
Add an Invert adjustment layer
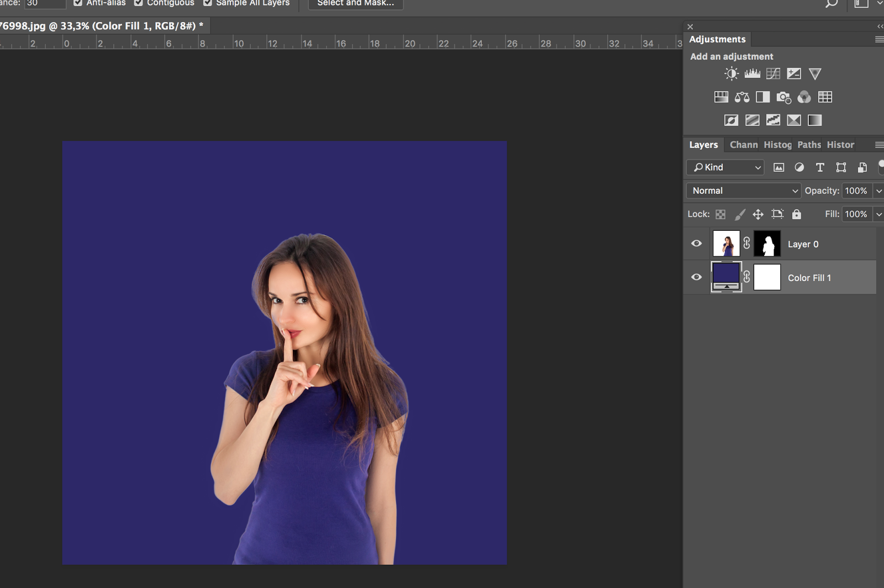[x=731, y=120]
